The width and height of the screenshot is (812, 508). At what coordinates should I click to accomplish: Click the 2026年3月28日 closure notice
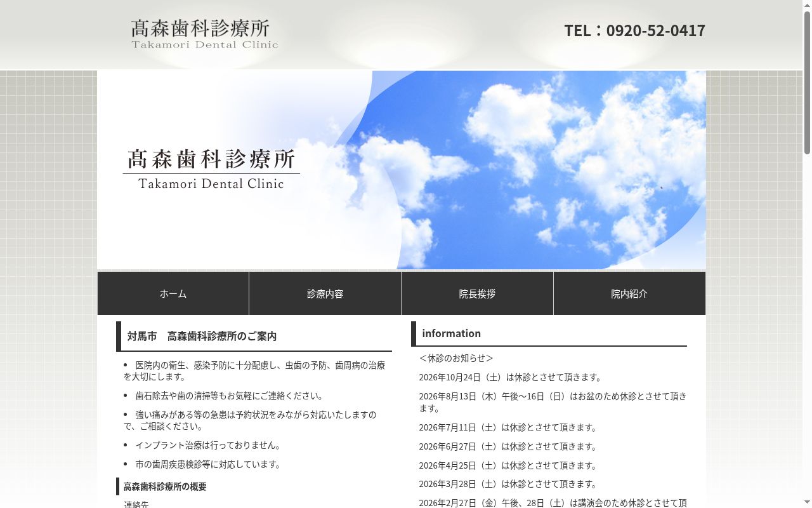(508, 484)
